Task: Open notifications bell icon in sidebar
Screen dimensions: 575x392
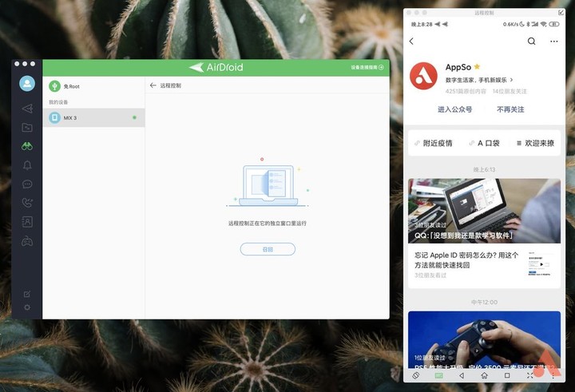Action: 27,165
